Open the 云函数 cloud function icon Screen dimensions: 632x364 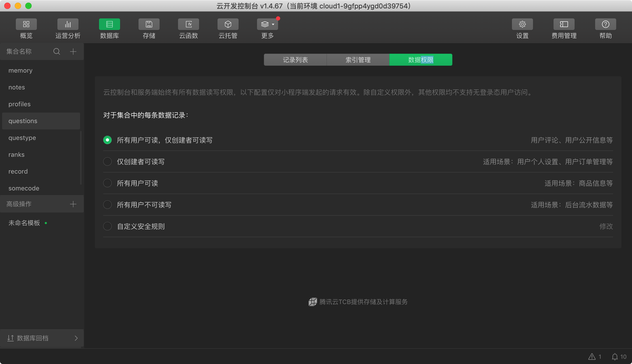[x=188, y=24]
